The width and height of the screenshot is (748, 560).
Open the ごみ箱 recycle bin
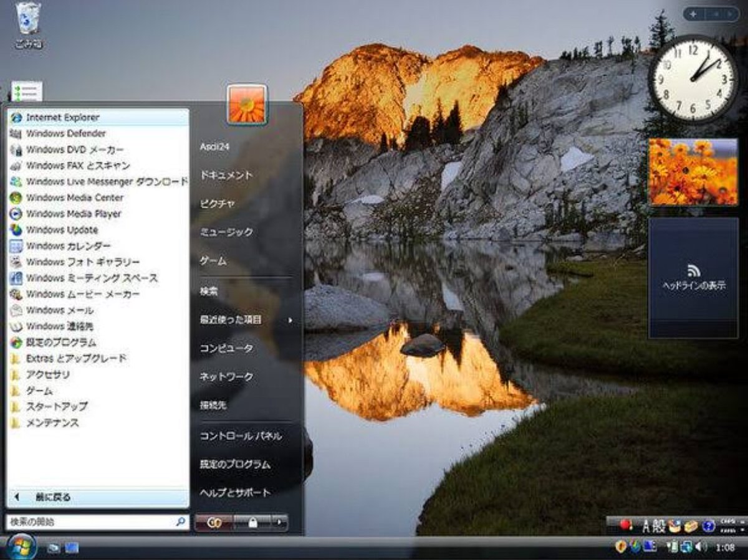tap(28, 26)
